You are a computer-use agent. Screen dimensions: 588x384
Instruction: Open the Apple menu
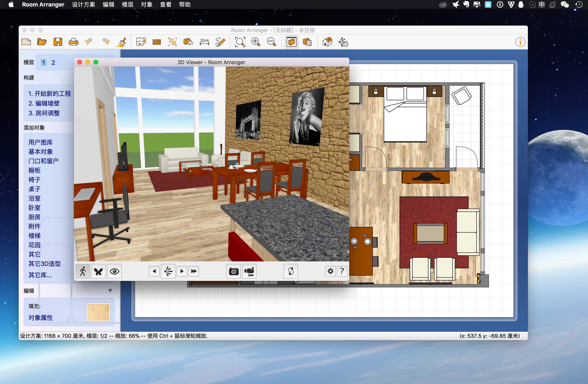(x=11, y=4)
